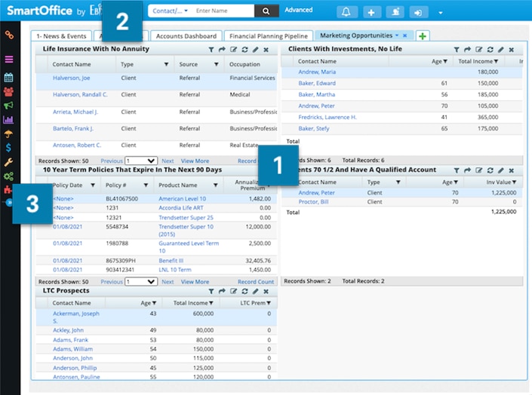Open the reports bar chart icon in sidebar
This screenshot has height=395, width=532.
point(8,119)
